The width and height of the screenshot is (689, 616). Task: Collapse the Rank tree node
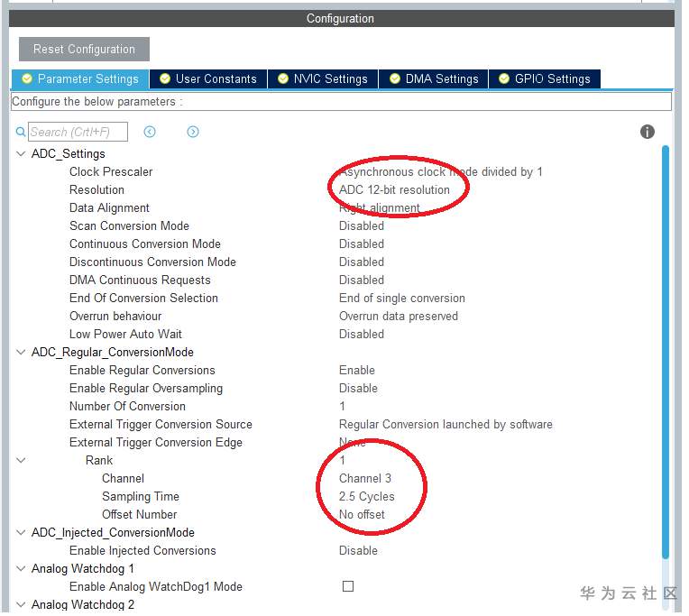click(21, 460)
